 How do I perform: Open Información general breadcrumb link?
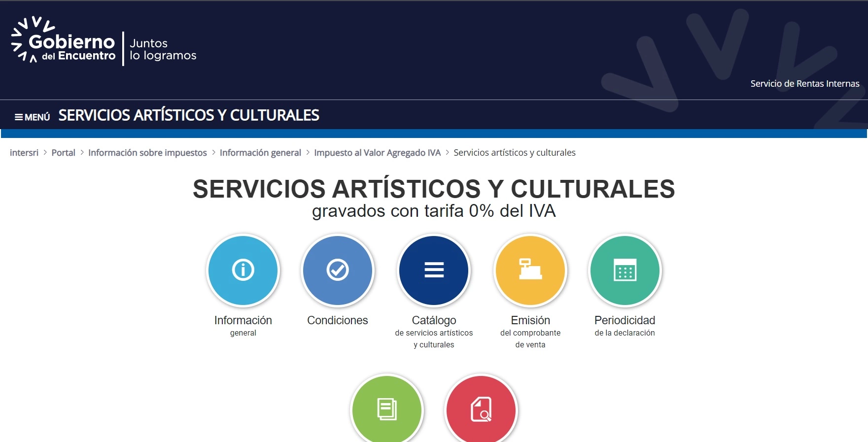tap(260, 153)
